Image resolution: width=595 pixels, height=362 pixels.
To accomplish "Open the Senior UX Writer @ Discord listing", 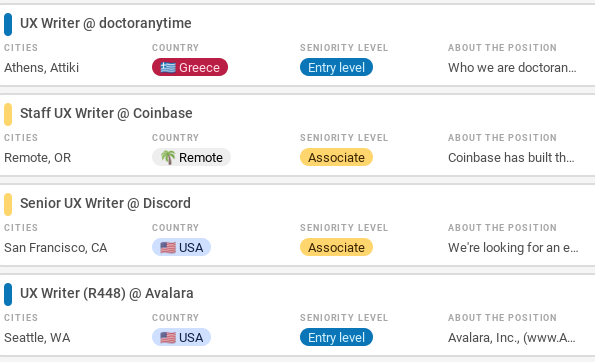I will [x=105, y=203].
